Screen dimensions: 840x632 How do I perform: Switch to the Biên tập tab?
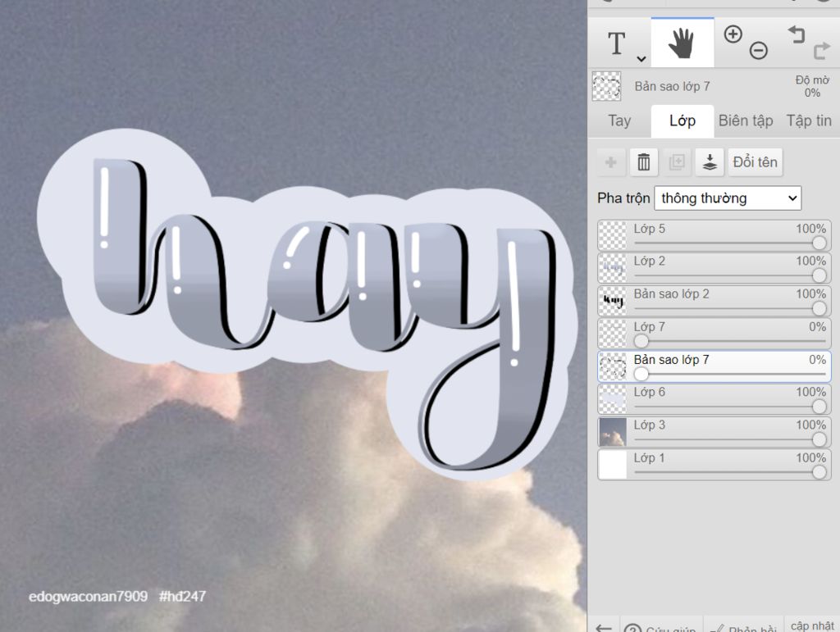(x=745, y=121)
